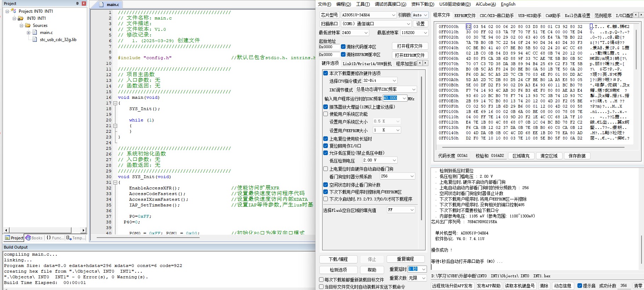Viewport: 644px width, 290px height.
Task: Pin the Project panel with pushpin icon
Action: (x=77, y=4)
